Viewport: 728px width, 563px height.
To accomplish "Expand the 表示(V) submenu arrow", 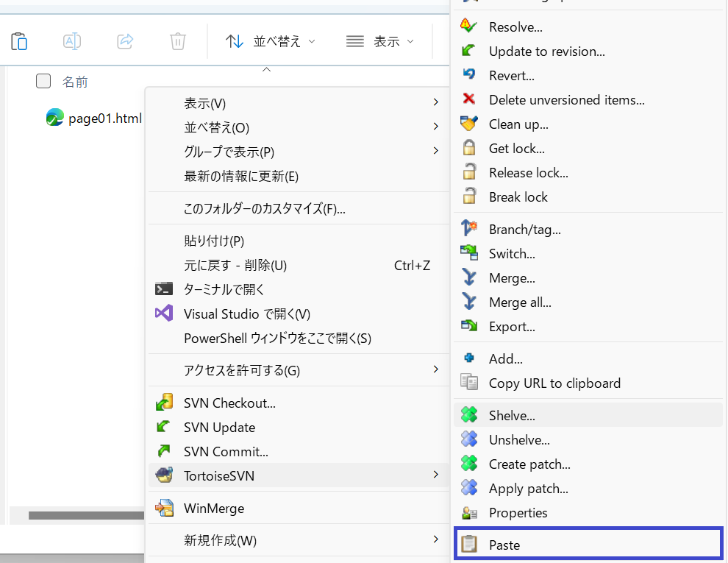I will tap(435, 102).
